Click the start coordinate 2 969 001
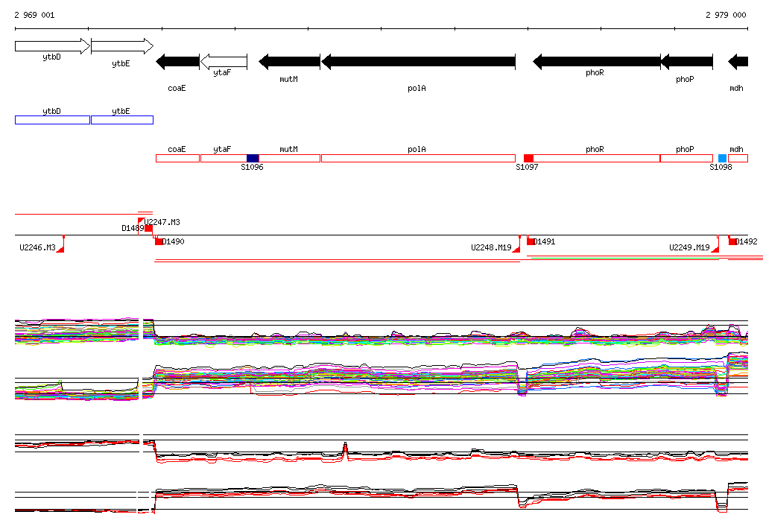Viewport: 763px width, 532px height. [x=34, y=15]
